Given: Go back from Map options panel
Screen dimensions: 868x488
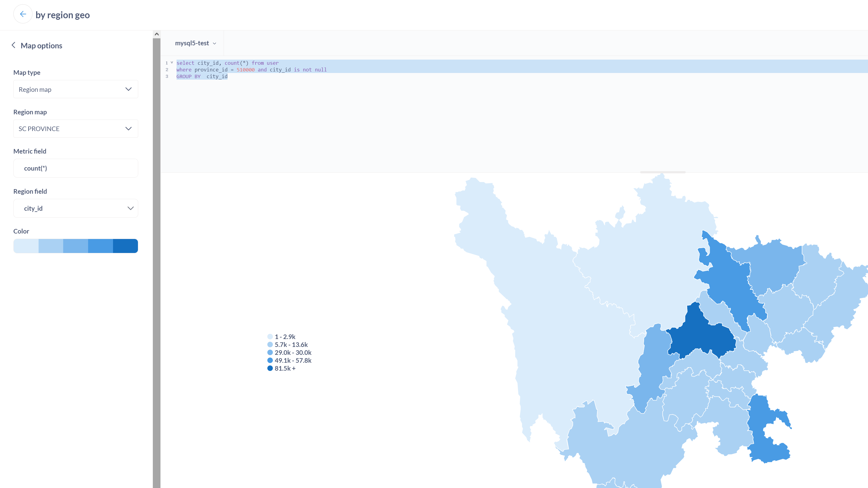Looking at the screenshot, I should tap(13, 45).
